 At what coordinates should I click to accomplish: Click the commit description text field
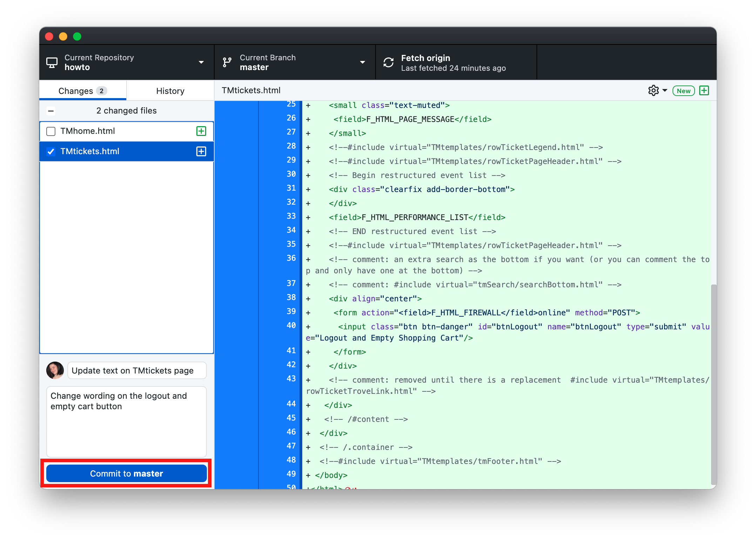126,420
